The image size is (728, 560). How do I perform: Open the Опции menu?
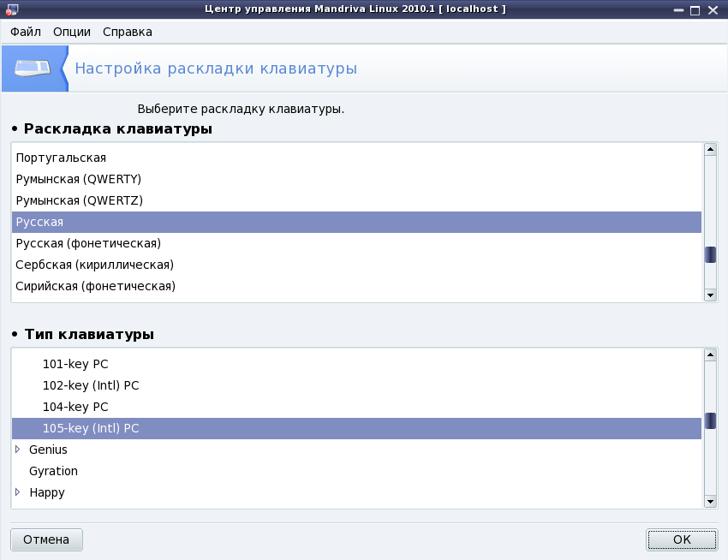point(71,32)
